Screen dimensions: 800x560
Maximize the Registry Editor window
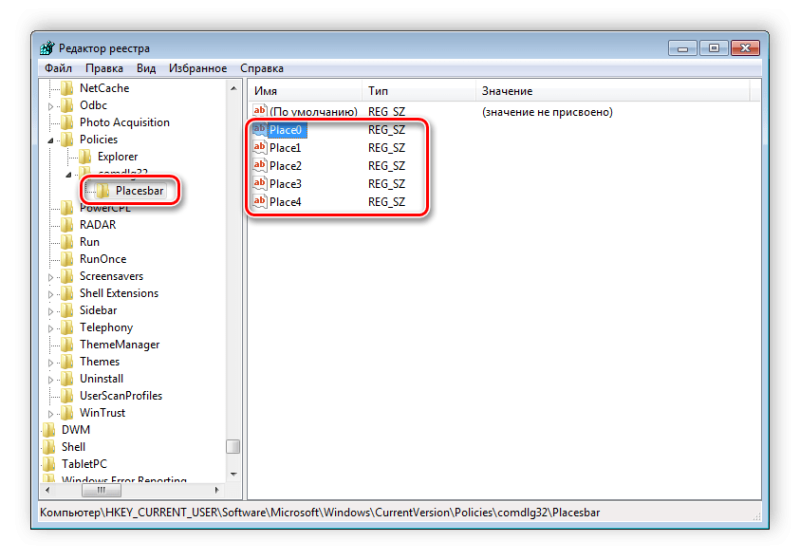pos(714,48)
